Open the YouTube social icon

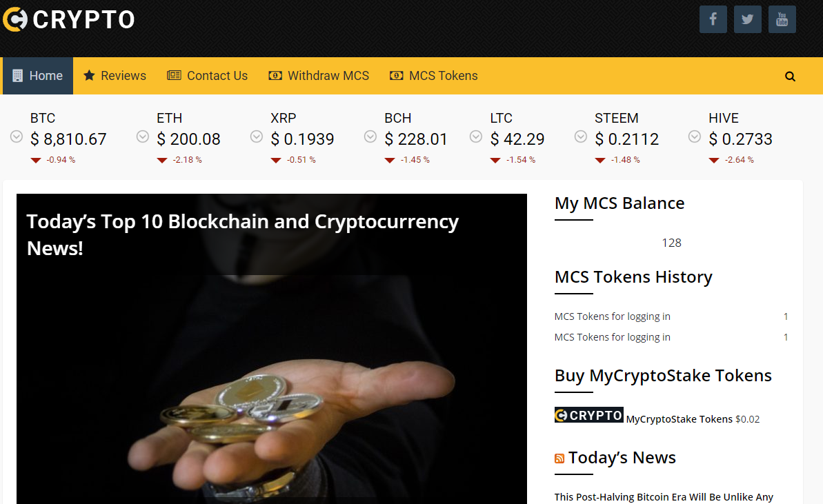782,19
